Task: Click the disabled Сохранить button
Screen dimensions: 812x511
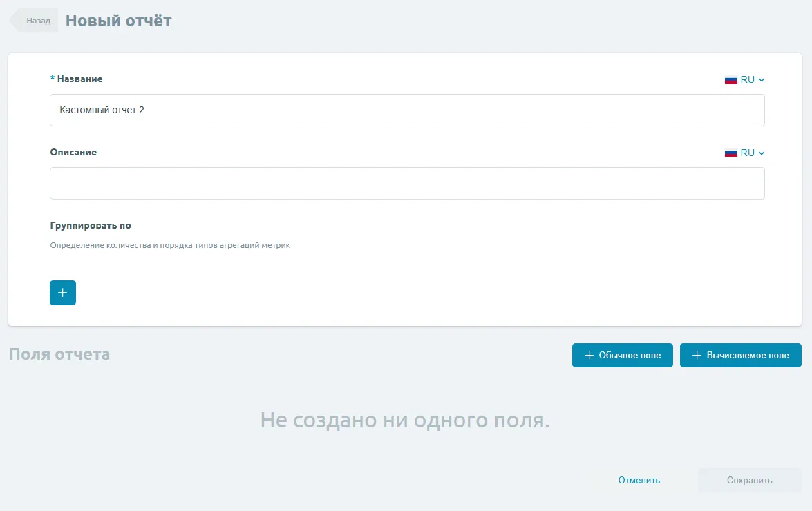Action: click(x=749, y=480)
